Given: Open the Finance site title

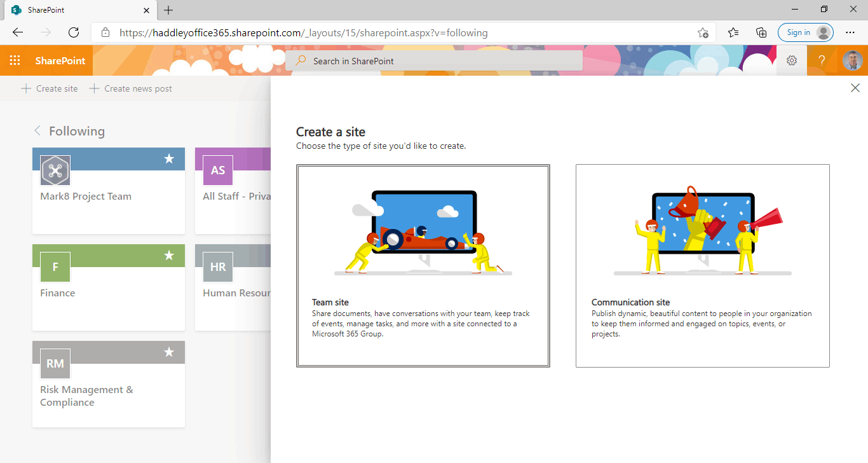Looking at the screenshot, I should point(58,293).
